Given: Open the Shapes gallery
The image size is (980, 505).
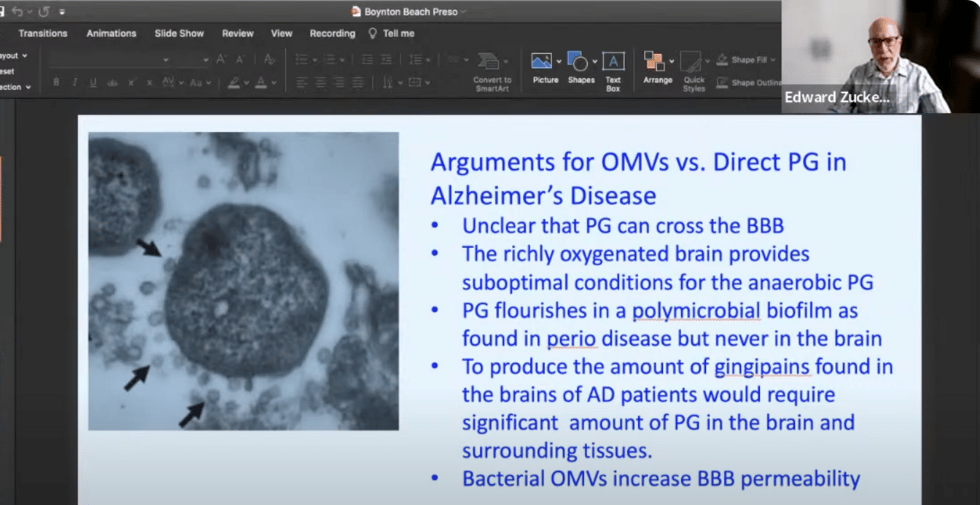Looking at the screenshot, I should 581,67.
